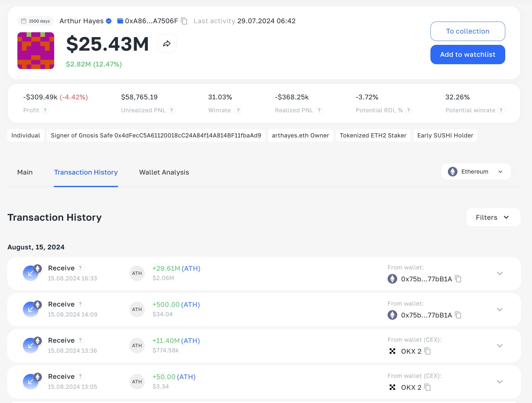This screenshot has height=403, width=532.
Task: Click the Signer of Gnosis Safe tag
Action: 156,136
